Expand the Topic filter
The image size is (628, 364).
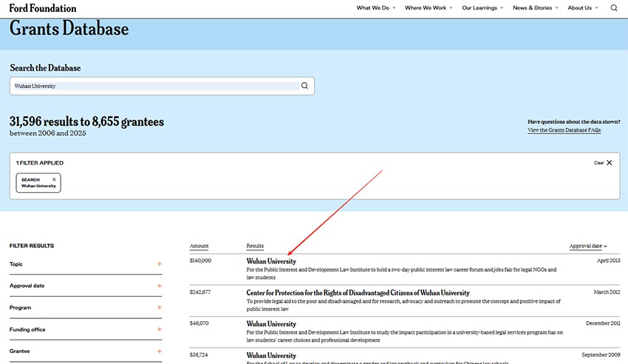[x=86, y=264]
